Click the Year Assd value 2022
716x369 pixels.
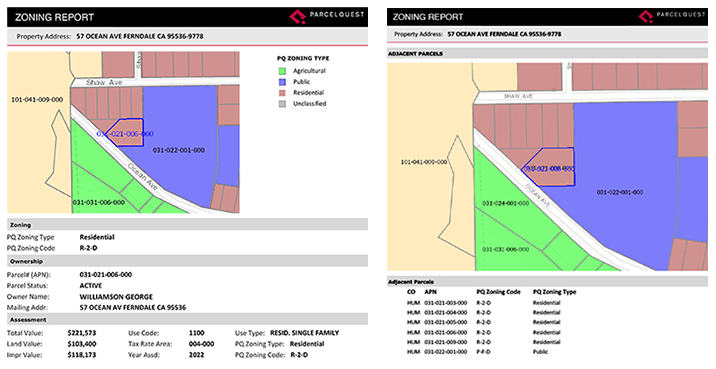pyautogui.click(x=197, y=355)
